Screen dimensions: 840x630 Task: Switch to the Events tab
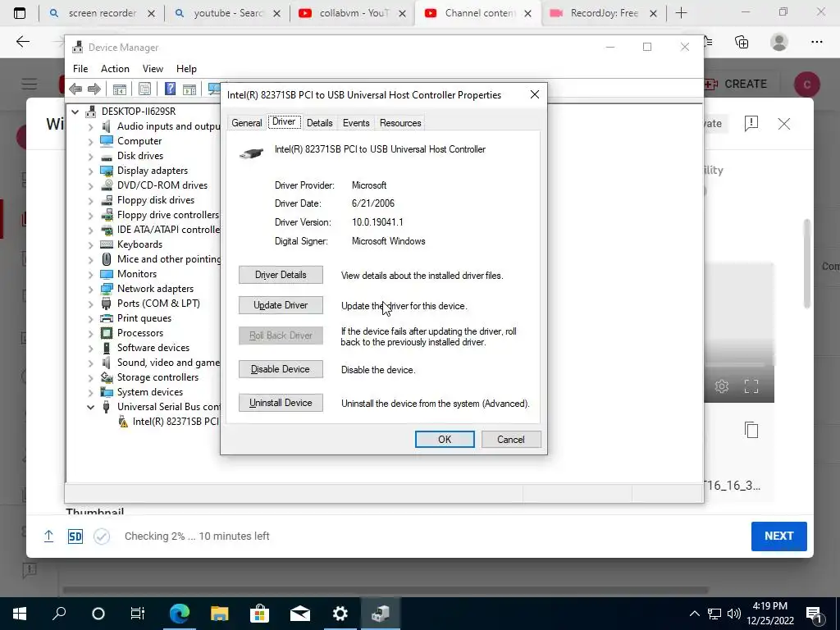coord(356,123)
